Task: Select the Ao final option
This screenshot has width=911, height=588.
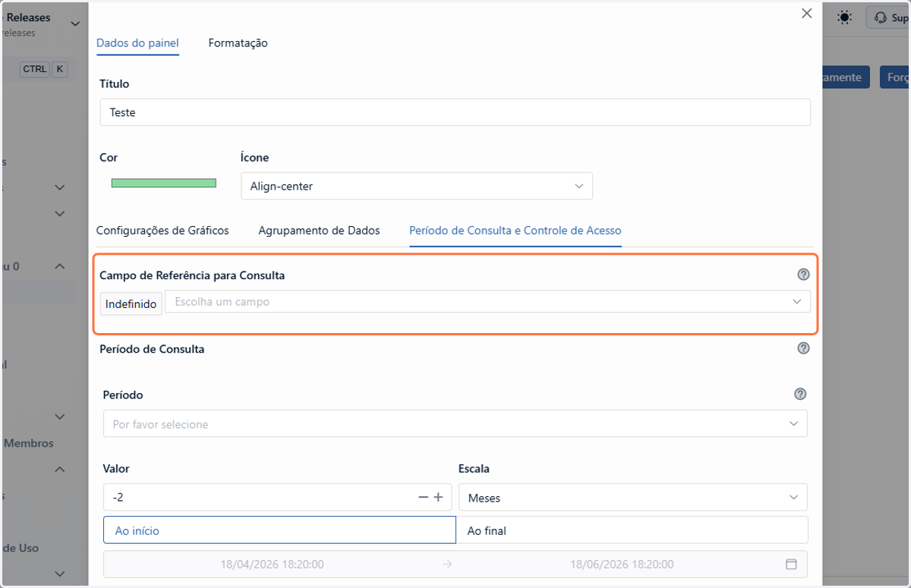Action: coord(632,530)
